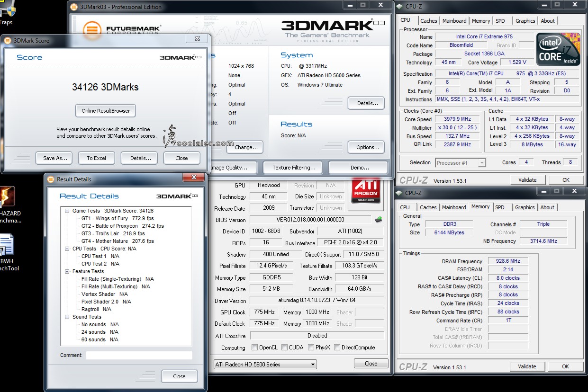588x392 pixels.
Task: Click the green BIOS save icon in GPU-Z
Action: coord(379,219)
